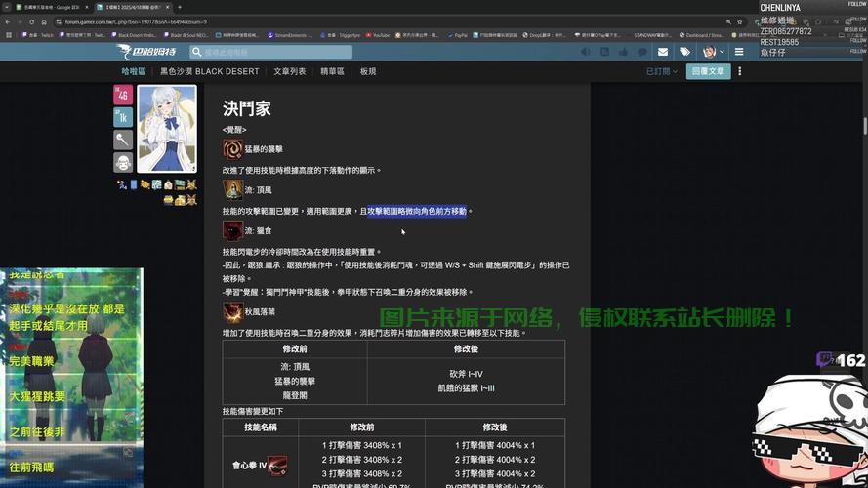Click 1 打擊傷害 4004% x 1 cell
Viewport: 868px width, 488px height.
click(x=495, y=445)
